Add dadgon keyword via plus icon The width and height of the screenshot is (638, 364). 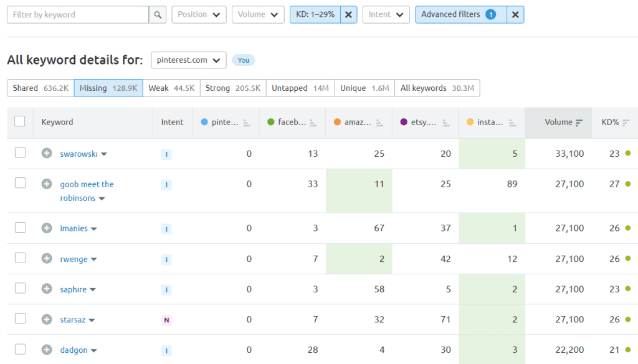point(47,349)
